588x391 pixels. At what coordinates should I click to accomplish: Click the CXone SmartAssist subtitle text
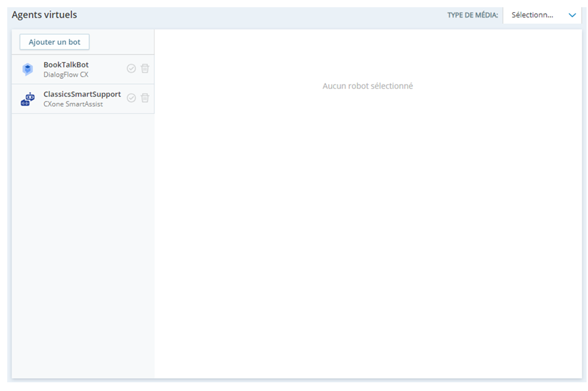(73, 104)
